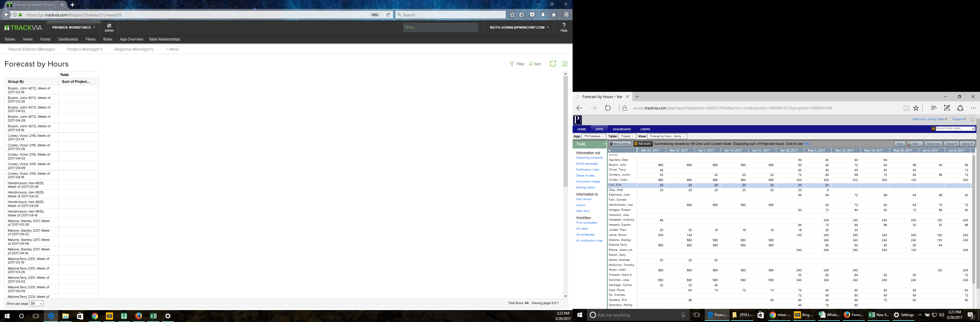Viewport: 980px width, 322px height.
Task: Expand the Premier Workforce app dropdown
Action: click(74, 27)
